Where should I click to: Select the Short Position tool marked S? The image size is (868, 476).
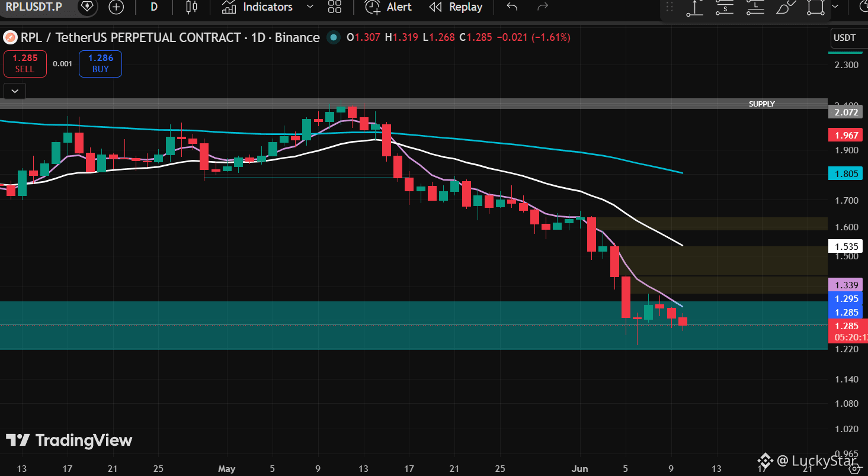(725, 7)
